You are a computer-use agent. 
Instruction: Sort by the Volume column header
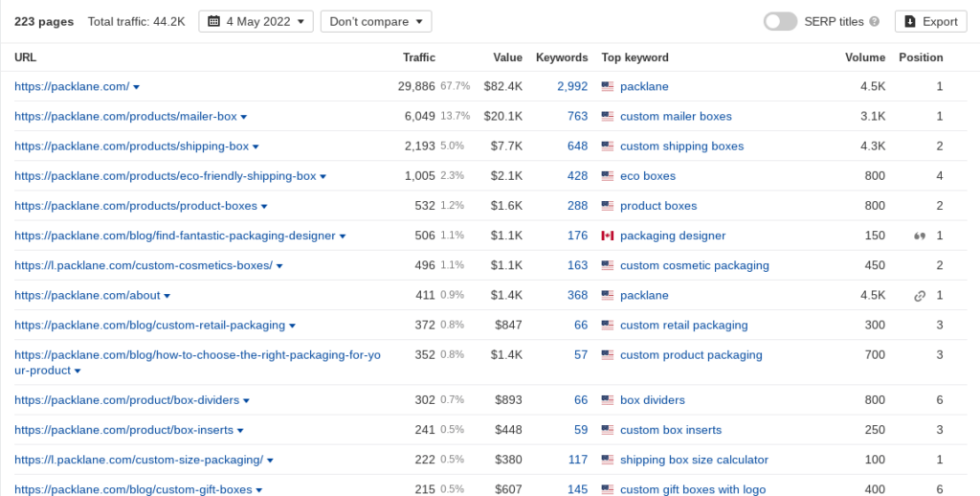(865, 57)
